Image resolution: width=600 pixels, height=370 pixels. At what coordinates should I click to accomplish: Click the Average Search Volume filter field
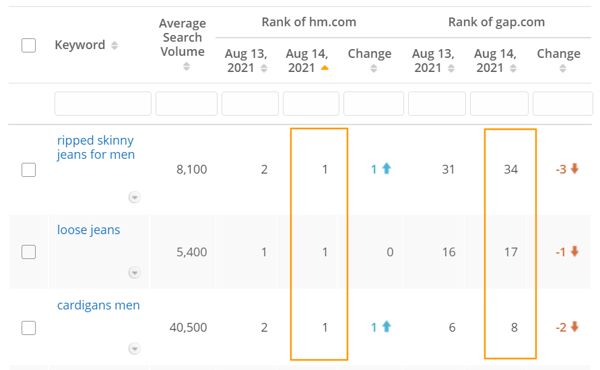[x=186, y=103]
